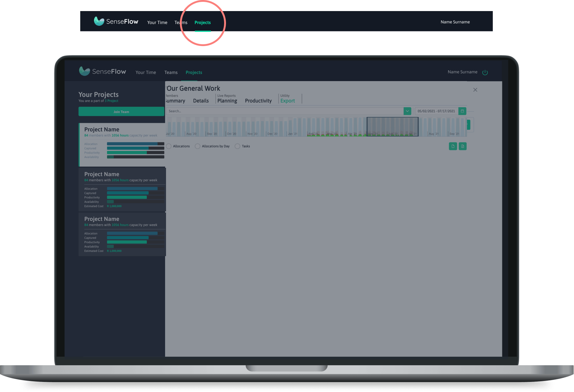Click the selected range brush on the timeline
Image resolution: width=574 pixels, height=392 pixels.
click(x=392, y=127)
